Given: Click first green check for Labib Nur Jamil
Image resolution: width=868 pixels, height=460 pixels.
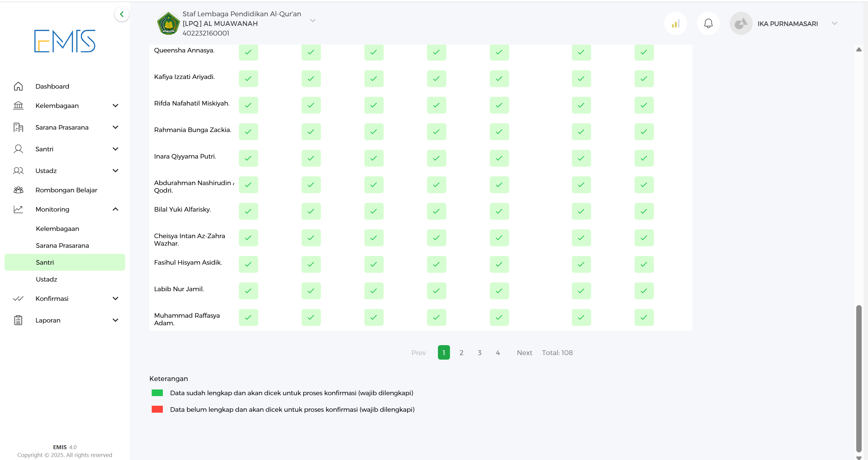Looking at the screenshot, I should [x=248, y=291].
